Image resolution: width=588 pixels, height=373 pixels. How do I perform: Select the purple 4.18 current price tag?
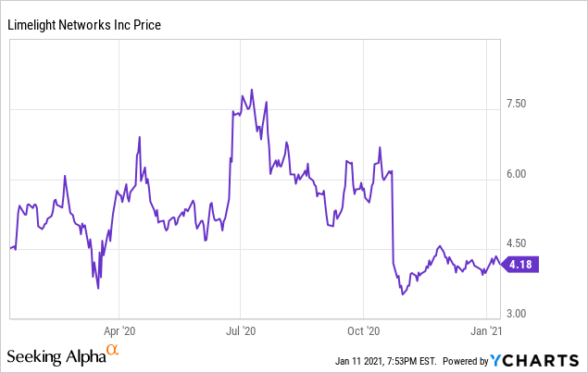point(519,264)
